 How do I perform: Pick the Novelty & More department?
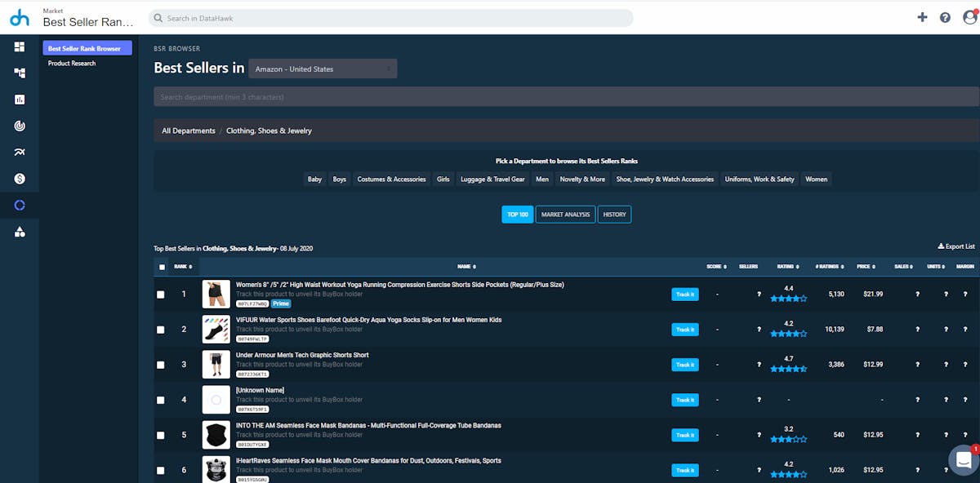pyautogui.click(x=582, y=179)
